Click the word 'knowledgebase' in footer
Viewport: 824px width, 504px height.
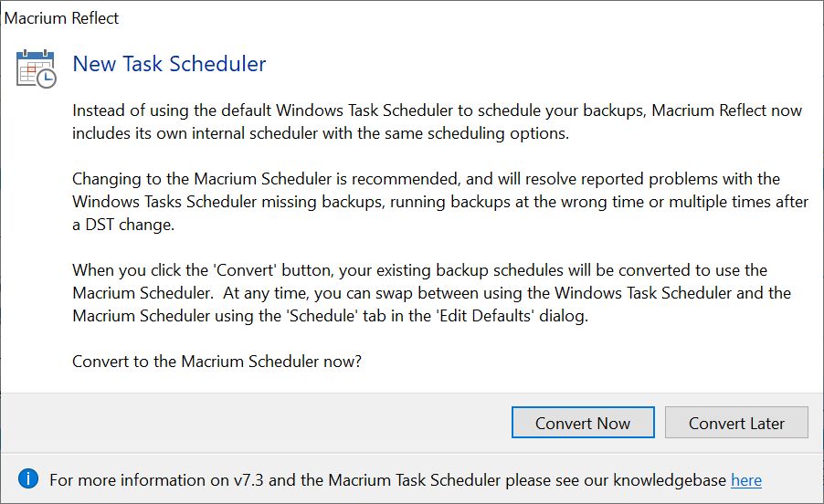pyautogui.click(x=670, y=480)
